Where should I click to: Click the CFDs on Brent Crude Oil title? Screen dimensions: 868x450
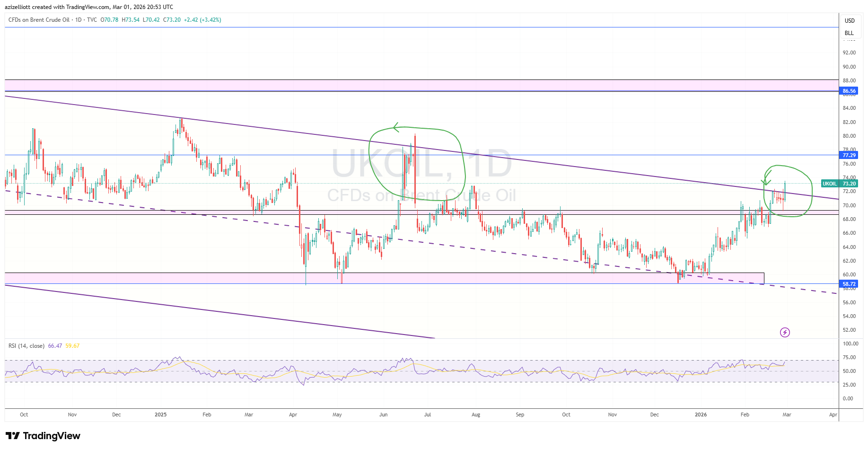39,20
